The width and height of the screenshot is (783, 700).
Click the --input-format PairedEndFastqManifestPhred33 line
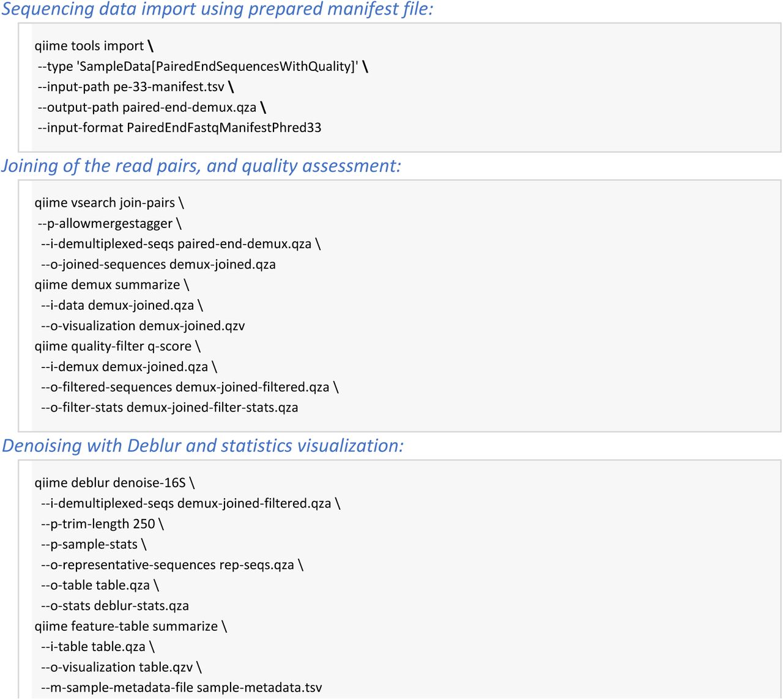point(179,128)
